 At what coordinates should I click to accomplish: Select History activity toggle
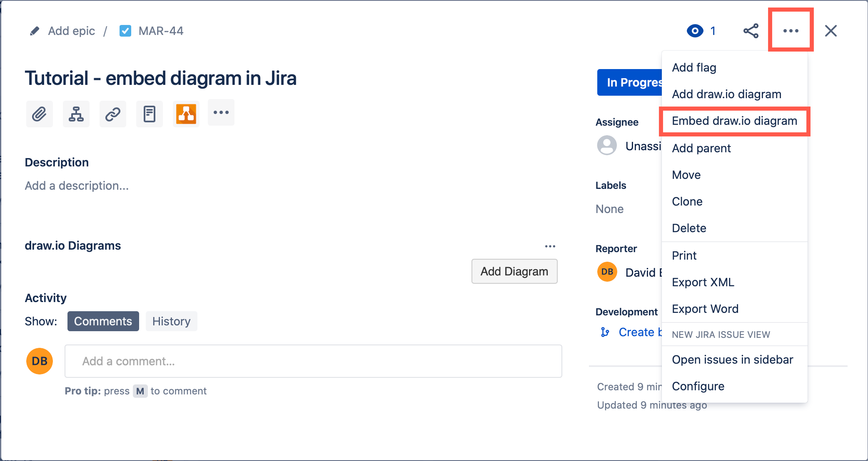(172, 320)
